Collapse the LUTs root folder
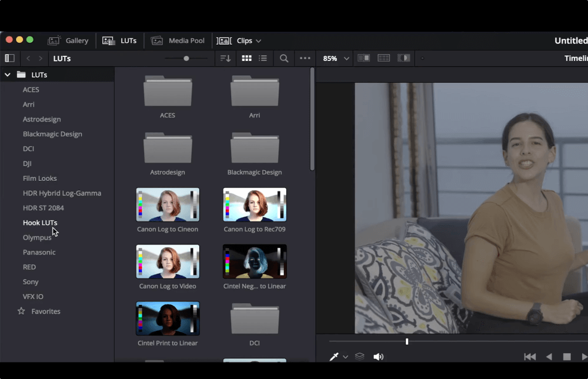The width and height of the screenshot is (588, 379). pos(8,75)
